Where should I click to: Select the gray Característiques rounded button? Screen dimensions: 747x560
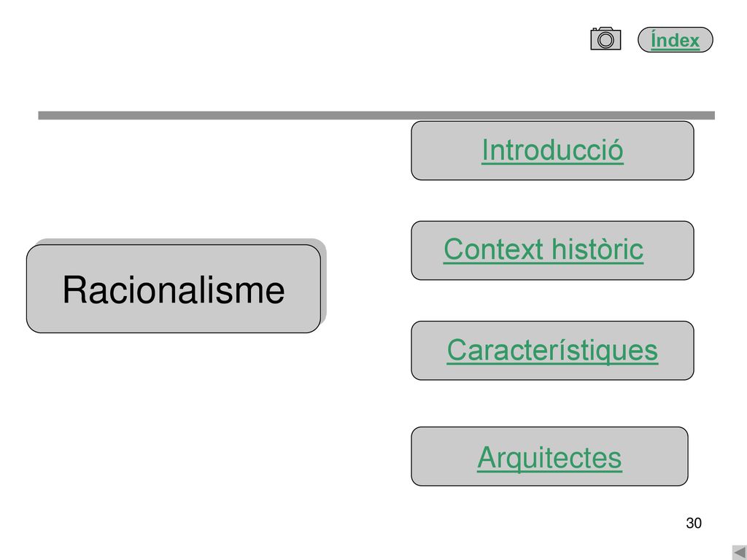pos(552,351)
